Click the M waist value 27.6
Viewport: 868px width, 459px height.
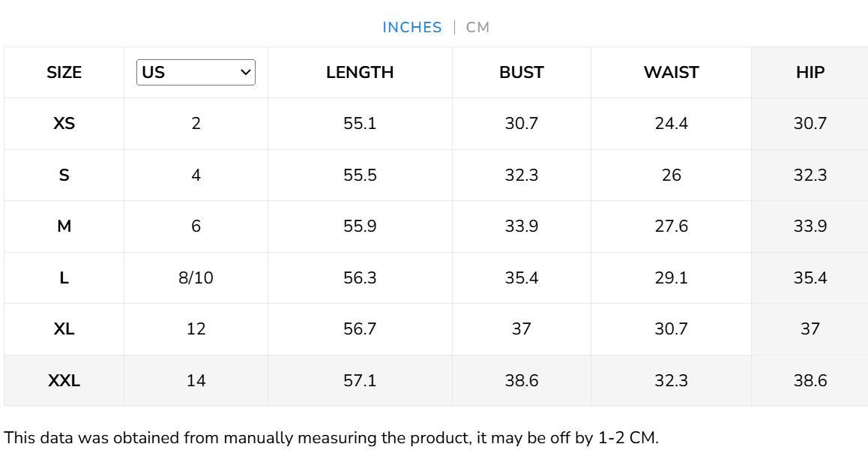671,226
